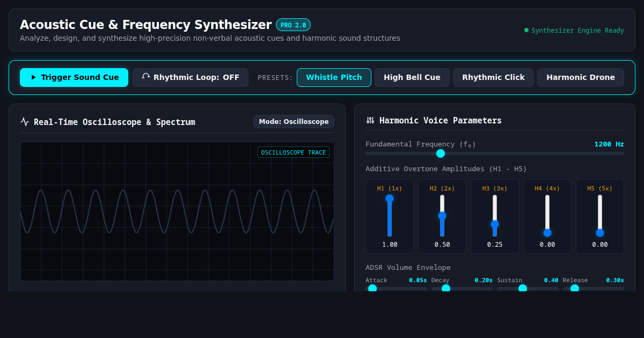Click the Release value 0.30s
This screenshot has height=338, width=644.
coord(615,280)
